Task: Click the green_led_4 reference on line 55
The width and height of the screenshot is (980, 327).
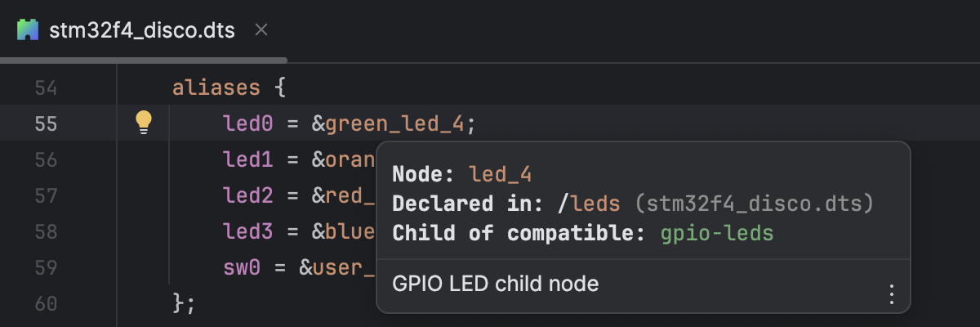Action: pyautogui.click(x=394, y=123)
